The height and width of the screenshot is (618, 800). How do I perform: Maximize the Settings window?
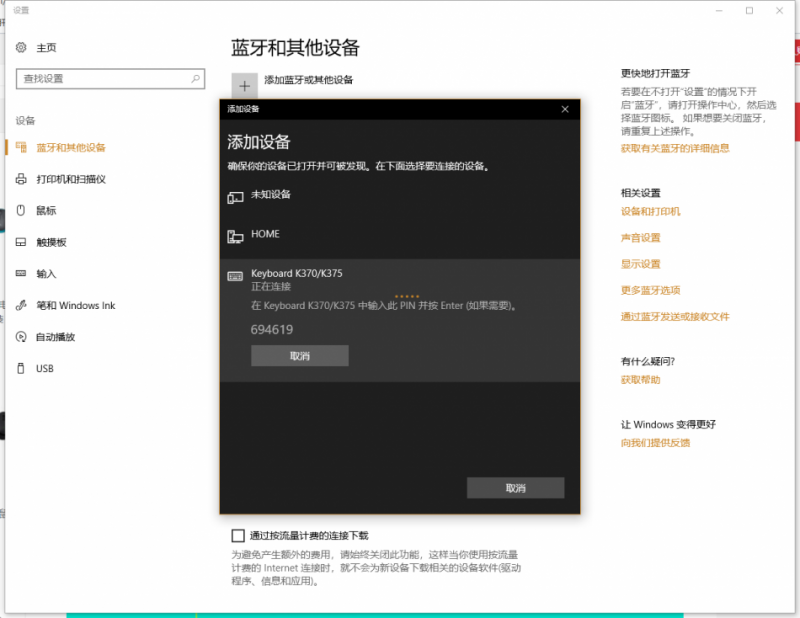(x=749, y=10)
